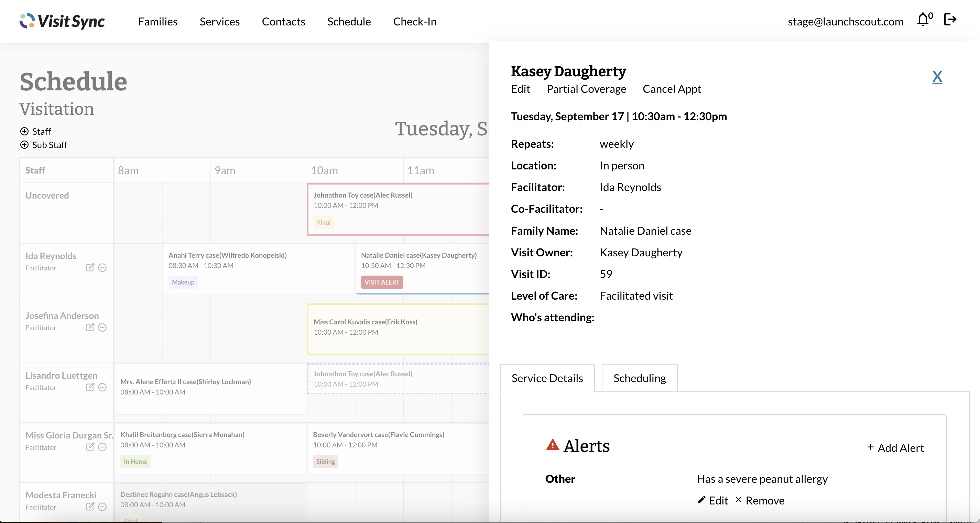Remove the peanut allergy alert
The width and height of the screenshot is (980, 523).
(x=759, y=500)
